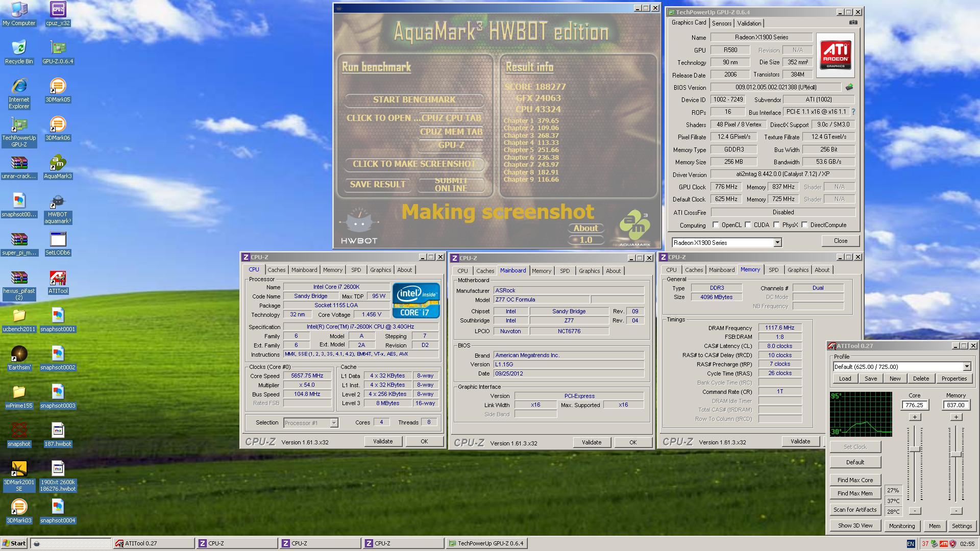Open SPD tab in Mainboard CPU-Z window
The image size is (980, 551).
tap(565, 271)
